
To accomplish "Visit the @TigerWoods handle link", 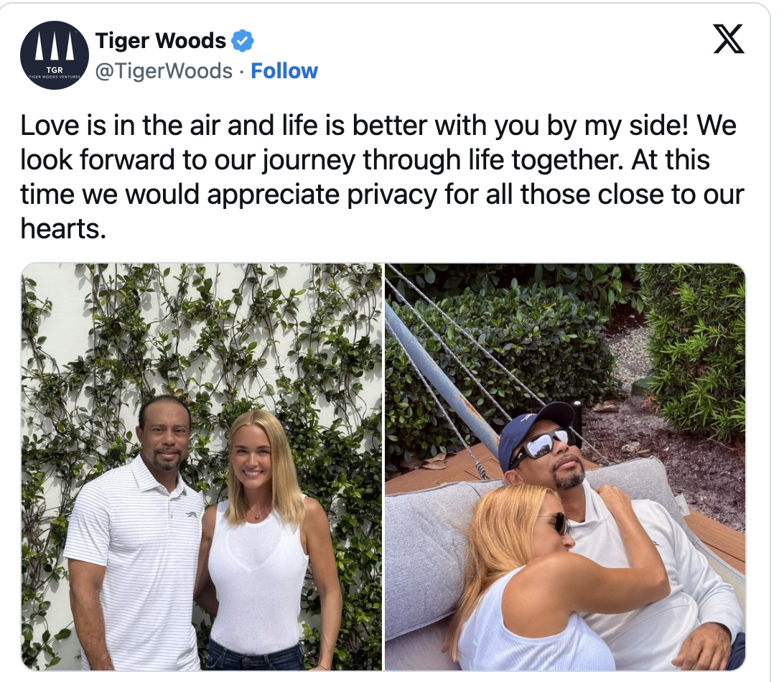I will [164, 71].
